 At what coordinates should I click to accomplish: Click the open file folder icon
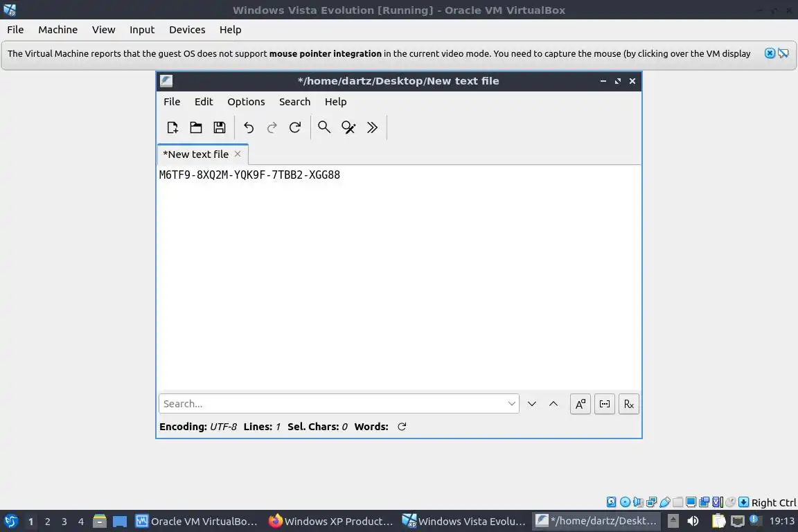[196, 127]
